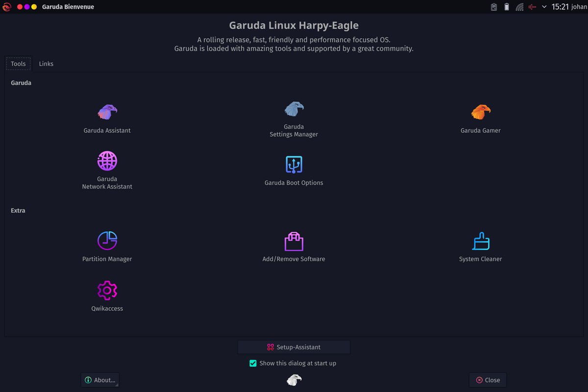
Task: Click purple window control dot
Action: click(27, 7)
